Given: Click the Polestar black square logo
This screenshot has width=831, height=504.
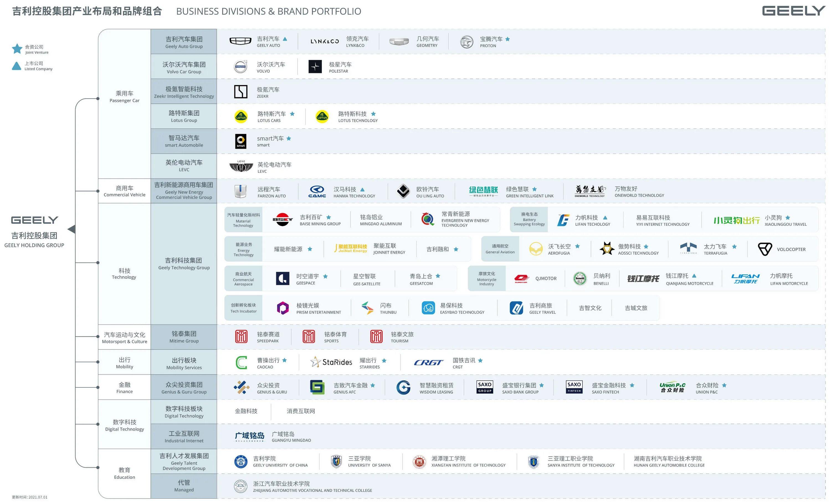Looking at the screenshot, I should [315, 67].
